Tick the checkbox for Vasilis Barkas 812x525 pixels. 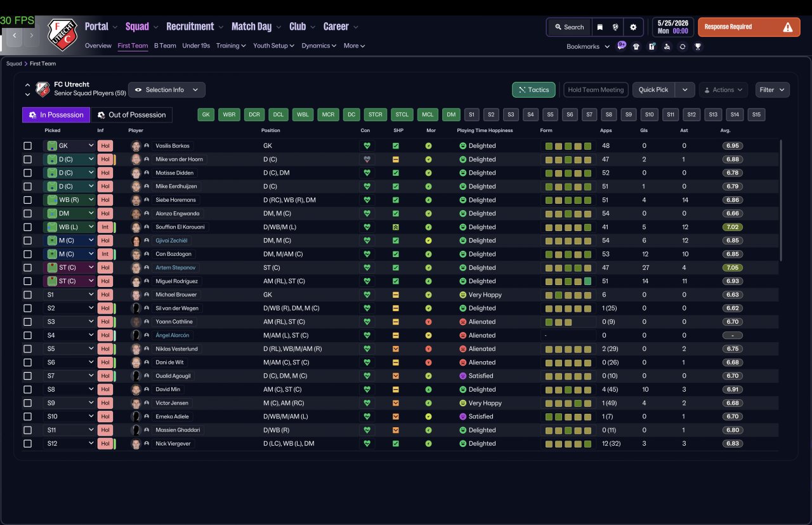coord(27,146)
